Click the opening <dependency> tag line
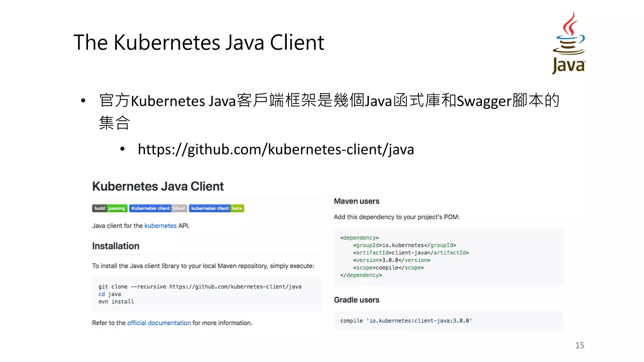 [x=359, y=238]
